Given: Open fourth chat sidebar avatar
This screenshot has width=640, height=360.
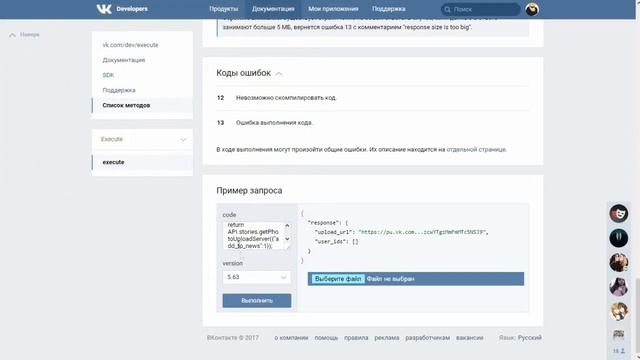Looking at the screenshot, I should tap(618, 287).
